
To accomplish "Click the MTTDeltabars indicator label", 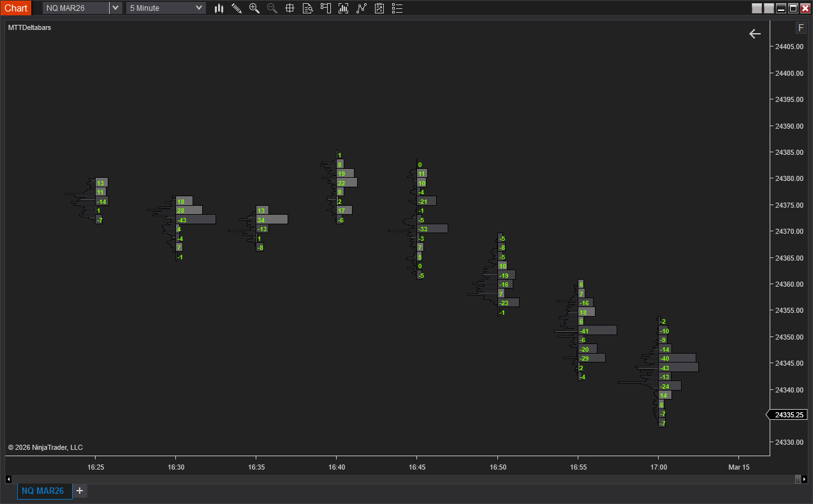I will [30, 27].
